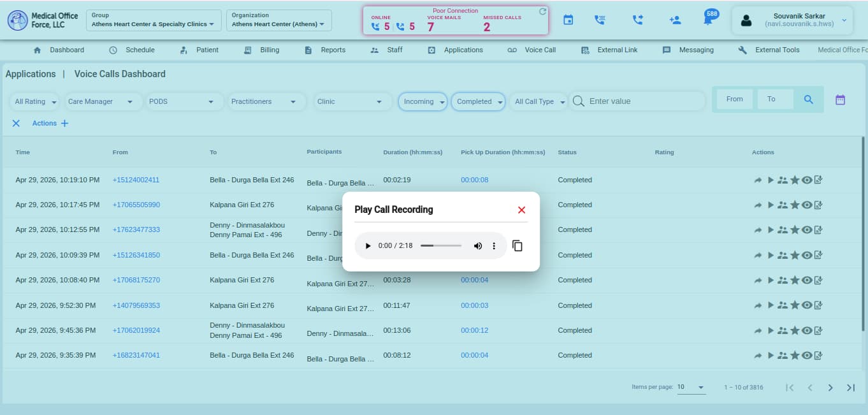868x415 pixels.
Task: View details eye for +15124002411 call
Action: [807, 180]
